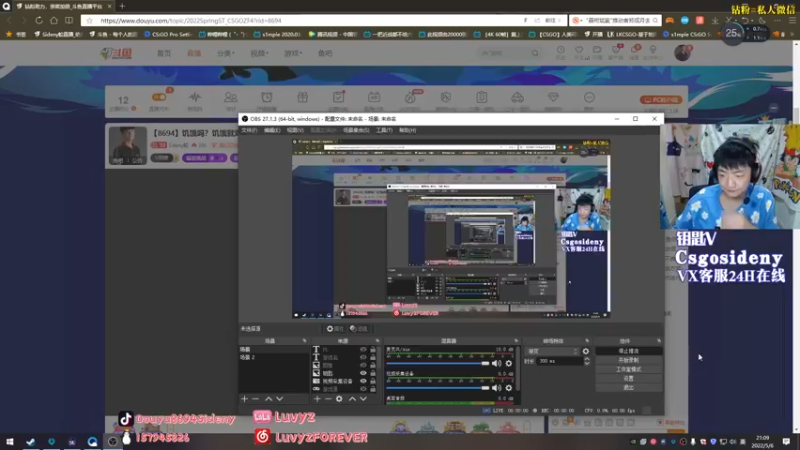Enable studio mode in OBS Controls
Screen dimensions: 800x450
click(628, 369)
